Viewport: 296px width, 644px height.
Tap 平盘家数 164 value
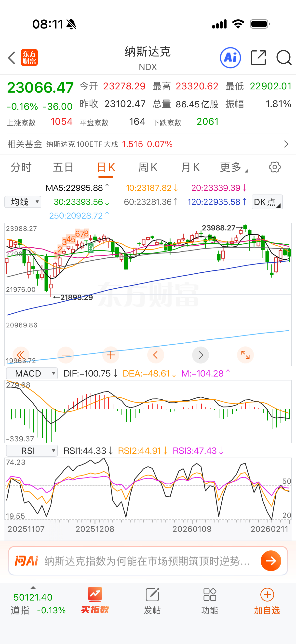[x=137, y=122]
